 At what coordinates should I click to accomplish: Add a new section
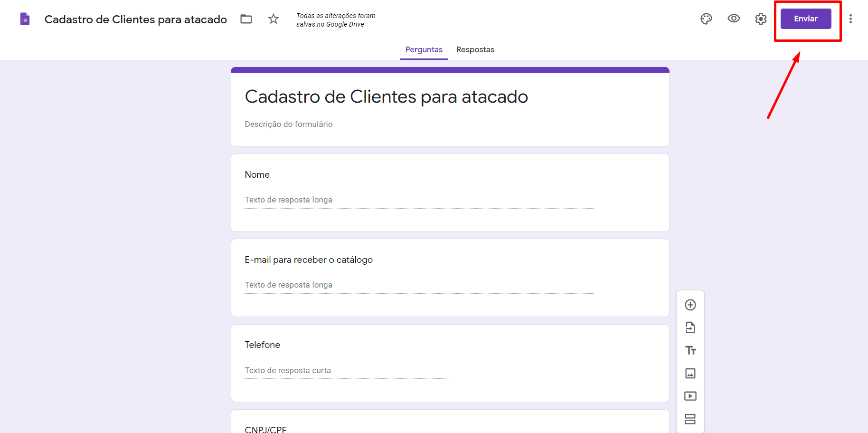coord(690,419)
